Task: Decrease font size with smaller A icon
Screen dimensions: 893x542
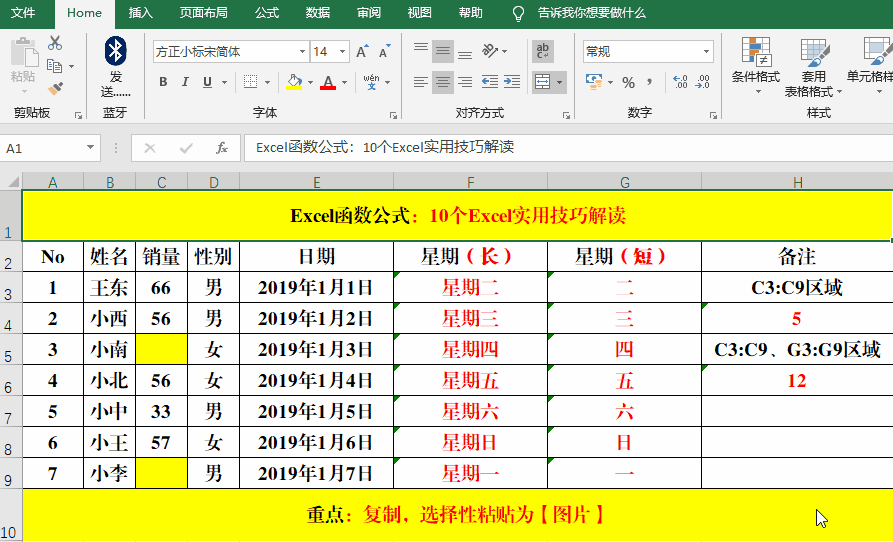Action: [x=385, y=51]
